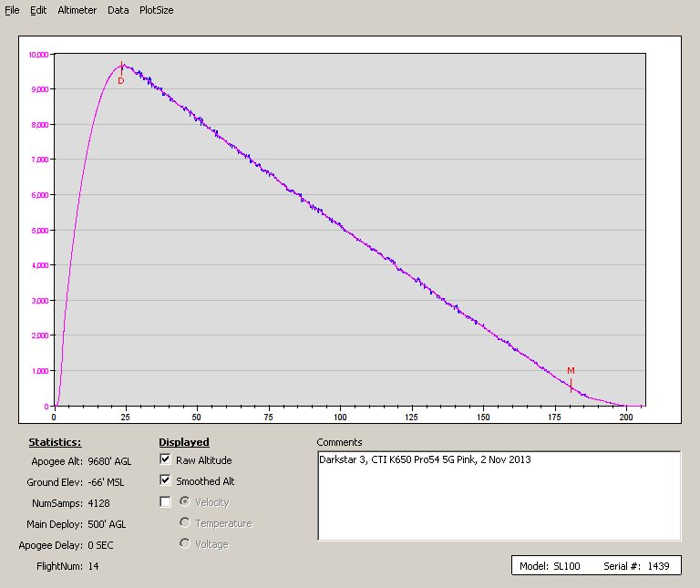Viewport: 700px width, 588px height.
Task: Click the Statistics heading
Action: click(55, 442)
